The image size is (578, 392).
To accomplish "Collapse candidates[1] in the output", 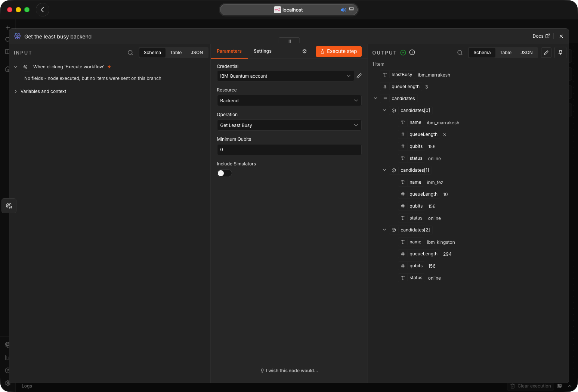I will click(x=384, y=170).
